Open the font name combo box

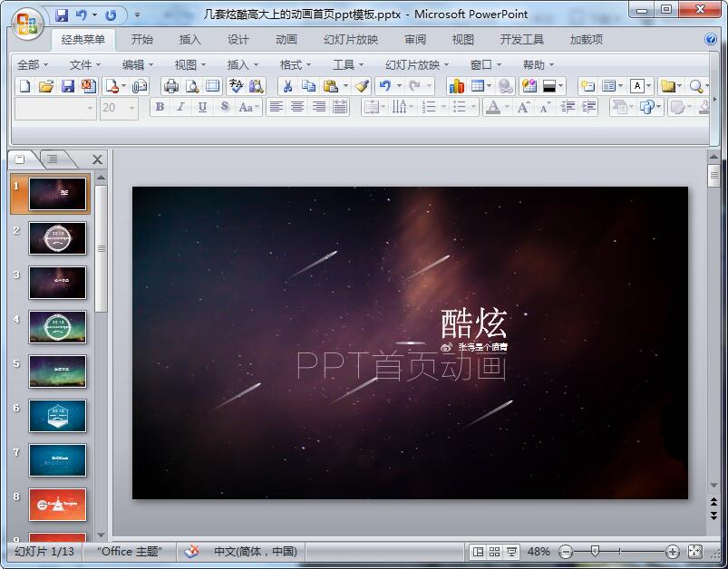click(55, 108)
